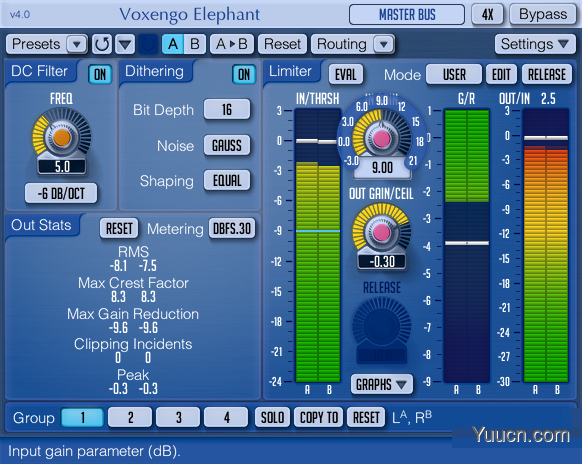Toggle the DC Filter ON switch
Image resolution: width=582 pixels, height=464 pixels.
[100, 75]
